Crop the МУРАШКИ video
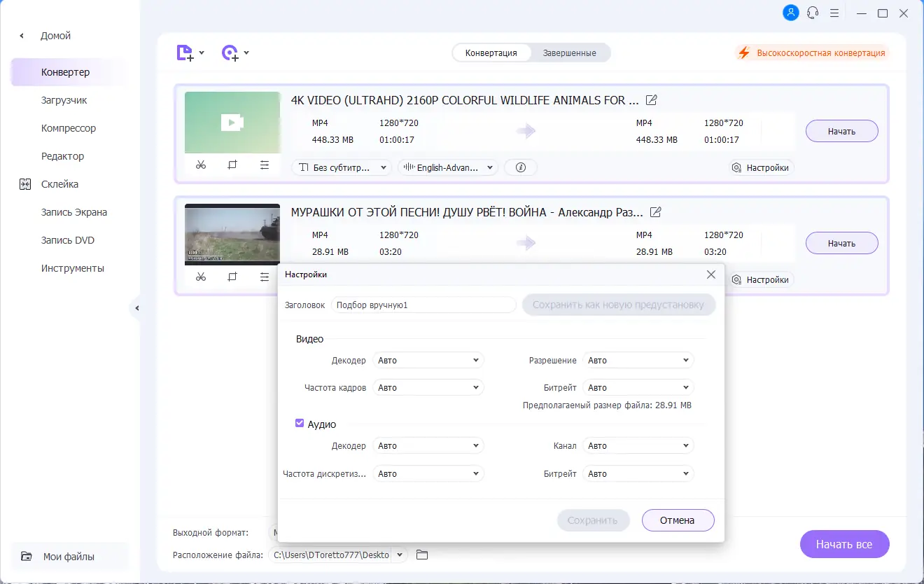The image size is (924, 584). point(232,277)
